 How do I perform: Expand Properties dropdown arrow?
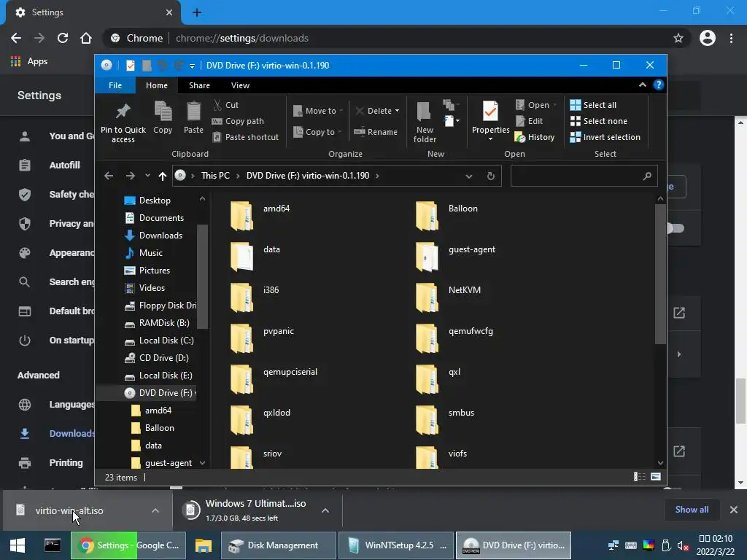490,139
